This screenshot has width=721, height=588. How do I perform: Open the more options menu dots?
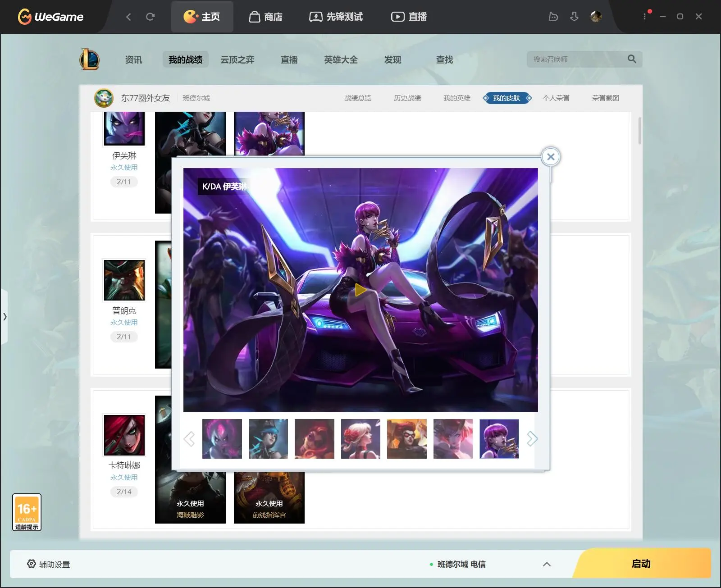pos(645,16)
